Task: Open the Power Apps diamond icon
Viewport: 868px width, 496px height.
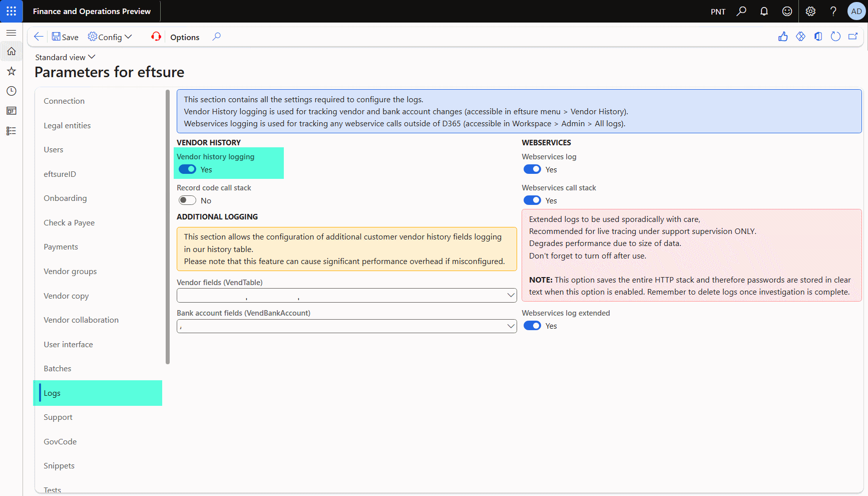Action: point(800,37)
